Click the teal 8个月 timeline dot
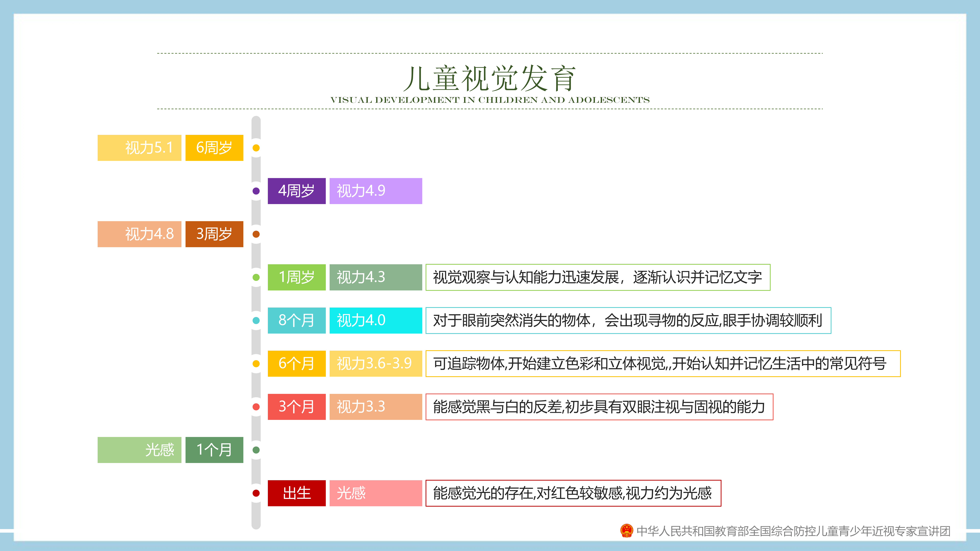This screenshot has width=980, height=551. (256, 321)
